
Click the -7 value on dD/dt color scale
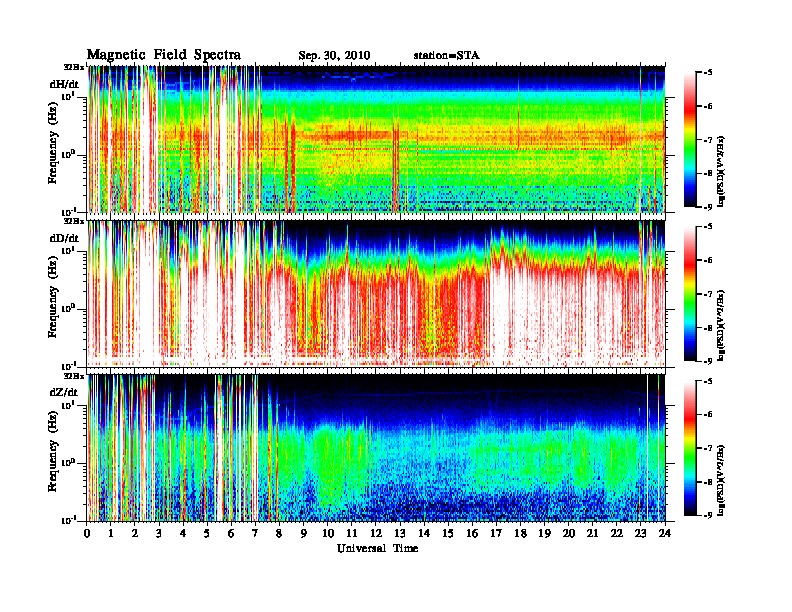click(707, 294)
